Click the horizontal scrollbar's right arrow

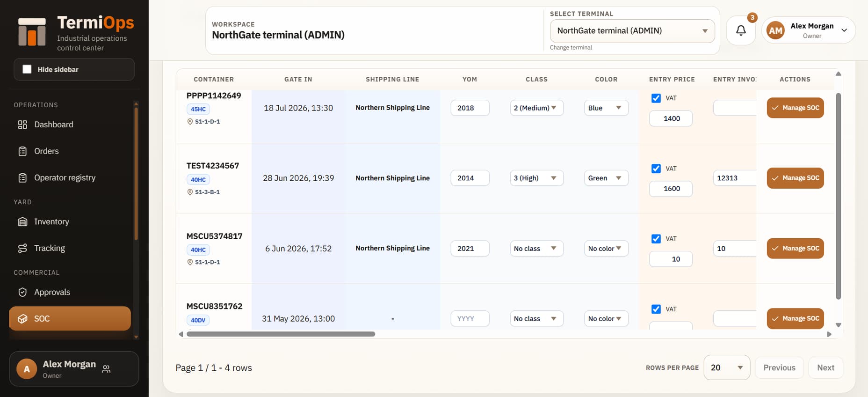pyautogui.click(x=829, y=334)
